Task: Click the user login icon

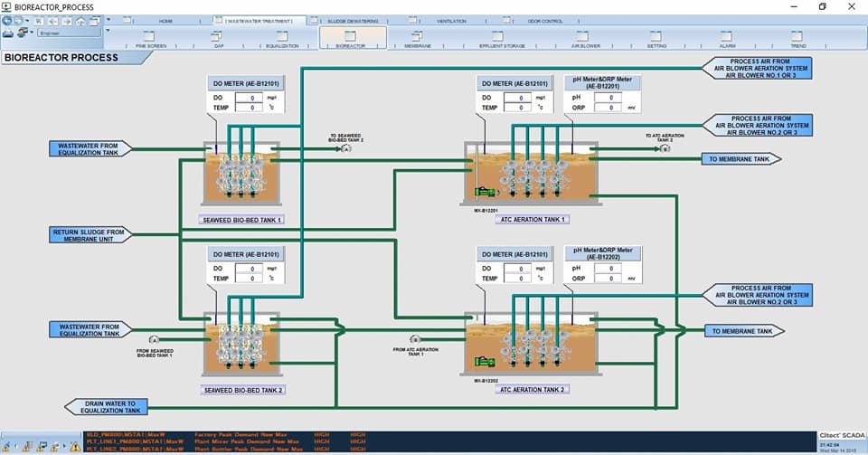Action: tap(23, 33)
